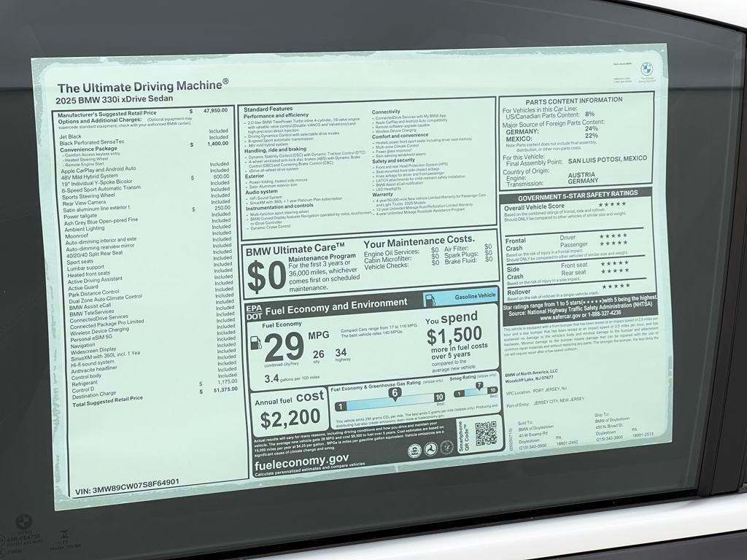Click the Side Crash Rear seat stars
Viewport: 747px width, 560px height.
coord(615,271)
